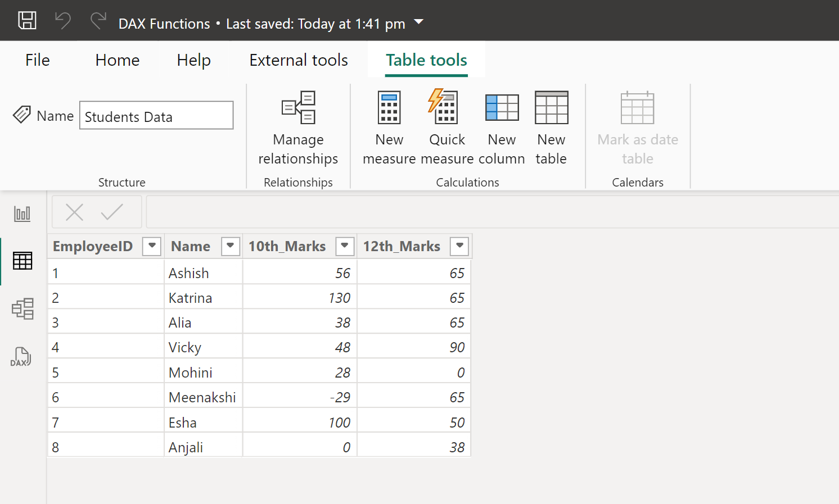Redo the last action
The height and width of the screenshot is (504, 839).
pos(98,20)
